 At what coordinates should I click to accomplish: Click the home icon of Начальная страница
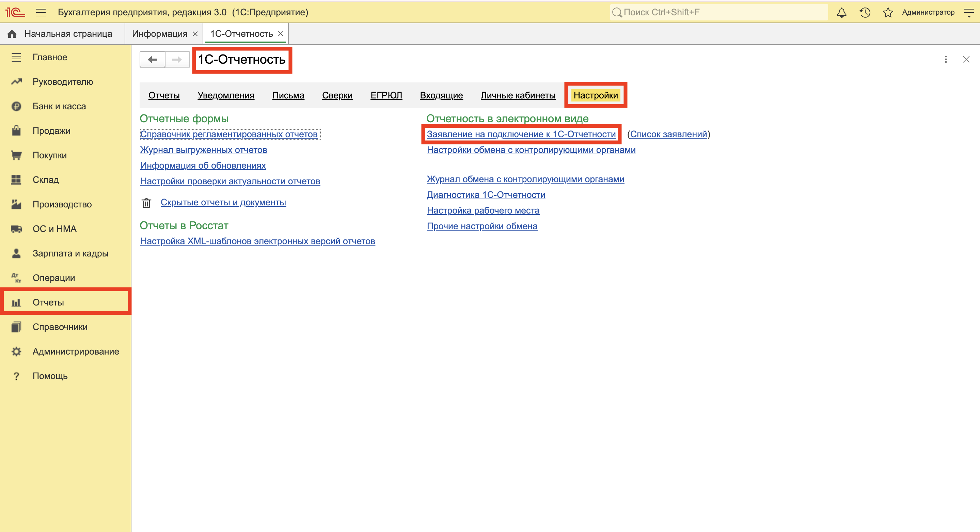pos(12,34)
